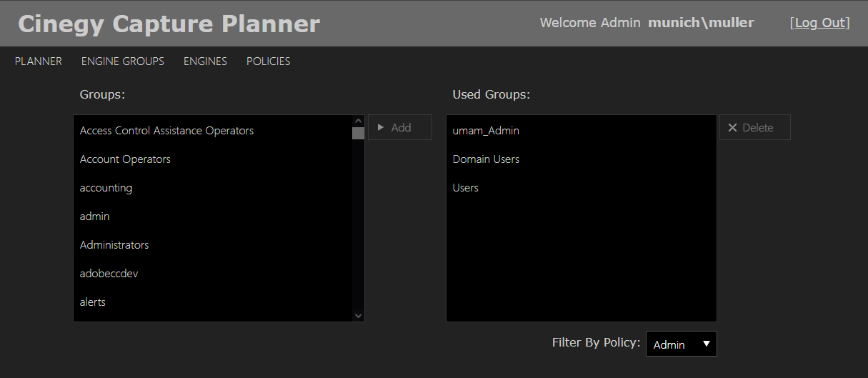Select the accounting group
Screen dimensions: 868x378
tap(213, 188)
